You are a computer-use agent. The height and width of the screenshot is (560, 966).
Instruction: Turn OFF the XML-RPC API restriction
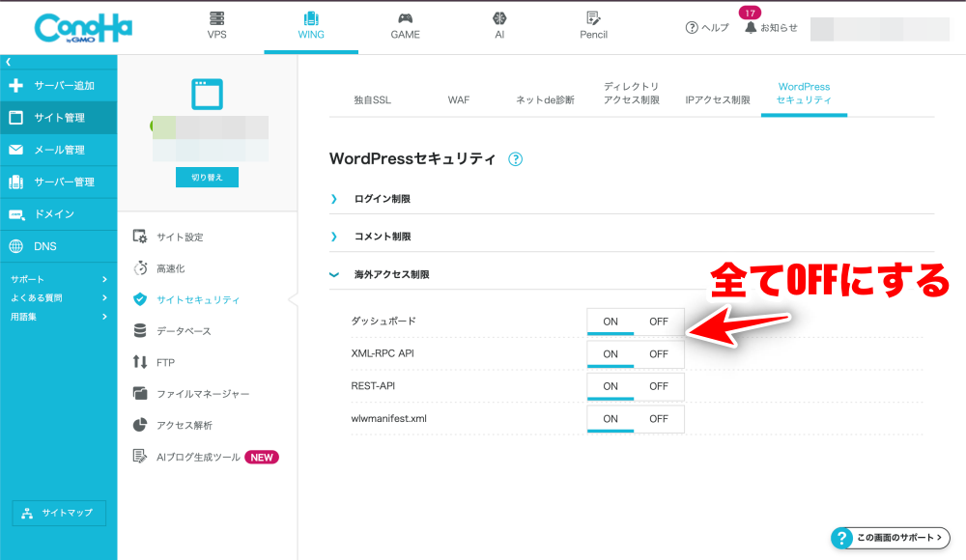click(659, 354)
